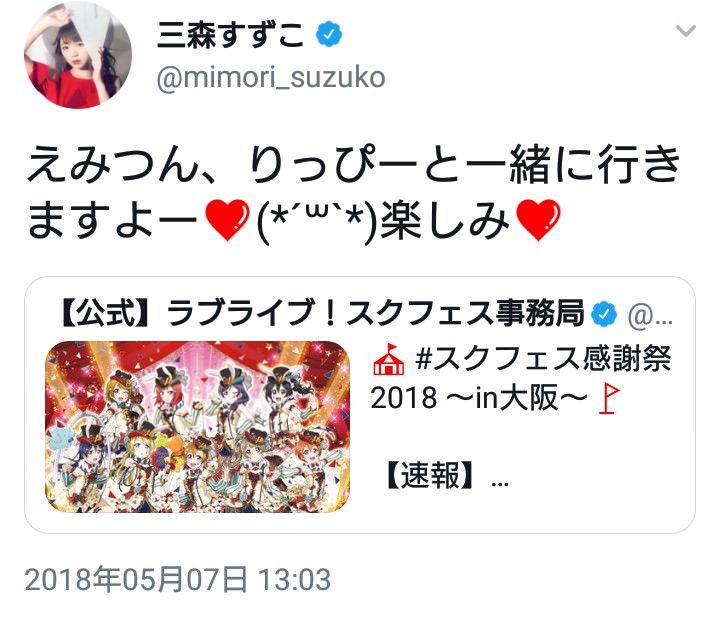The width and height of the screenshot is (720, 623).
Task: Open the quoted tweet's Love Live artwork
Action: coord(197,427)
